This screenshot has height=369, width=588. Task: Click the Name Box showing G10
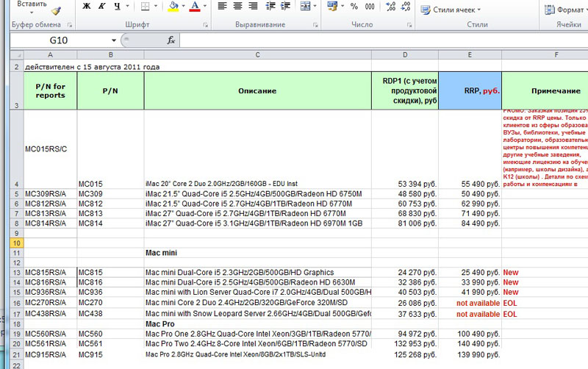pyautogui.click(x=59, y=40)
